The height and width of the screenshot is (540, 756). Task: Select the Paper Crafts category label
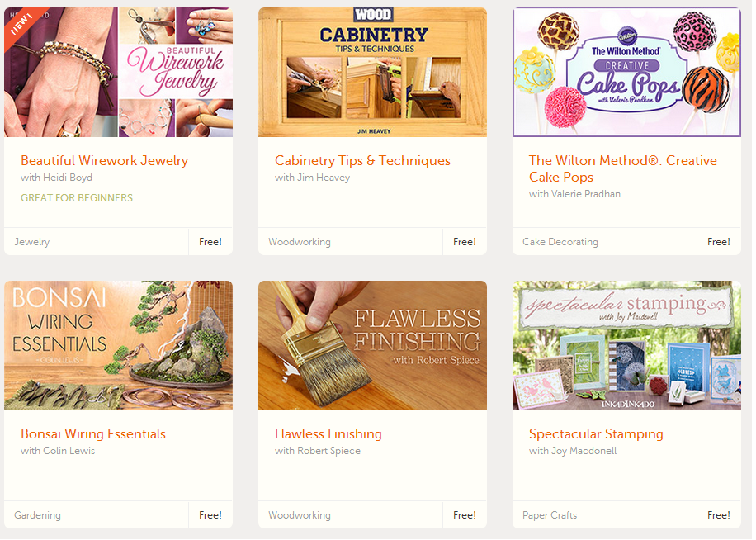[550, 515]
